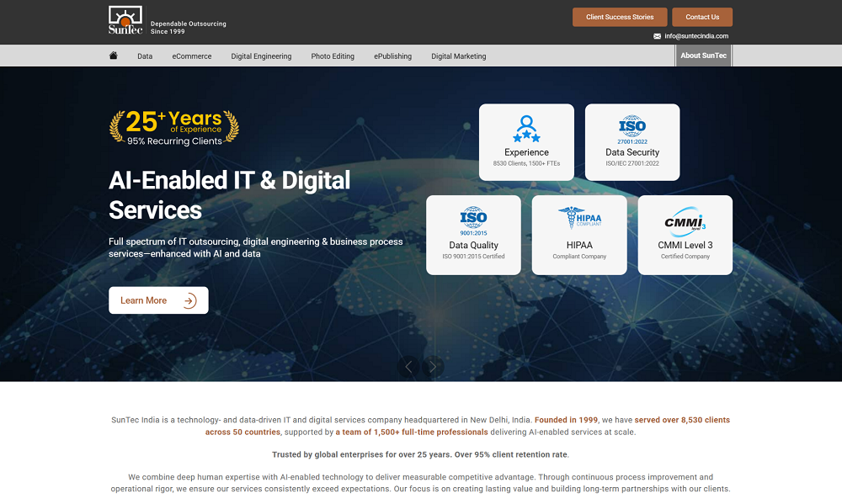The width and height of the screenshot is (842, 504).
Task: Click the CMMI Level 3 logo
Action: 685,220
